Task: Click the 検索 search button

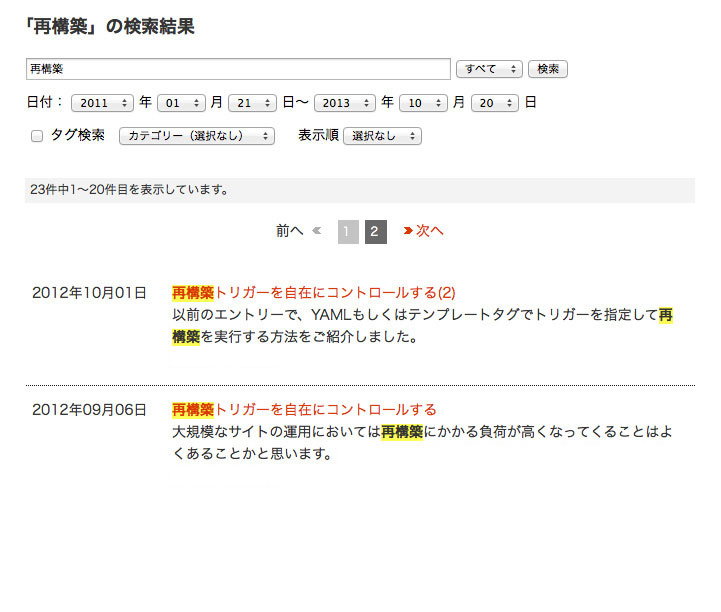Action: click(548, 69)
